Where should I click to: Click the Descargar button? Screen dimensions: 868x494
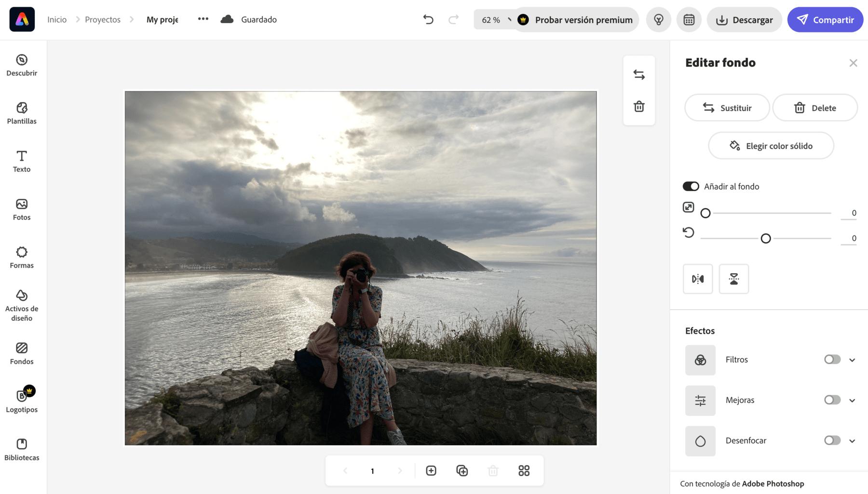[744, 20]
